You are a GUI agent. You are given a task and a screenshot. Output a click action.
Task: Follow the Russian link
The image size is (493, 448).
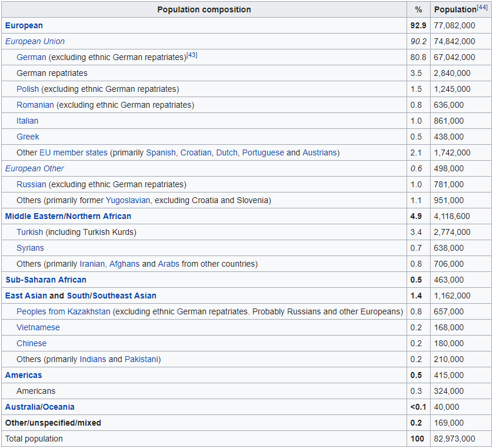point(31,184)
